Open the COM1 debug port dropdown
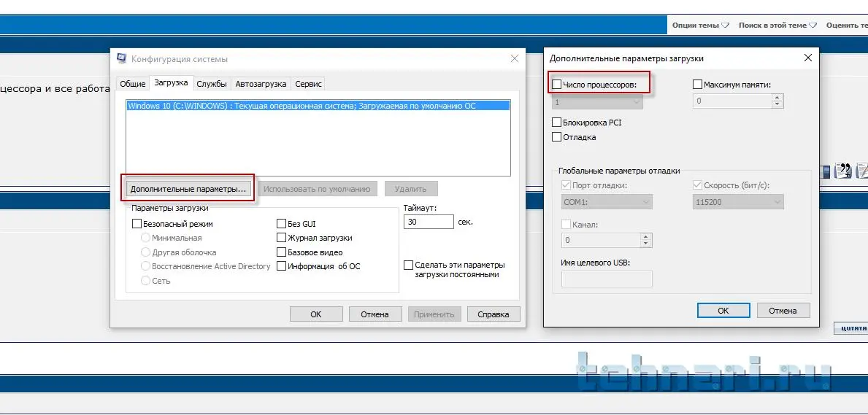This screenshot has height=415, width=868. click(607, 202)
